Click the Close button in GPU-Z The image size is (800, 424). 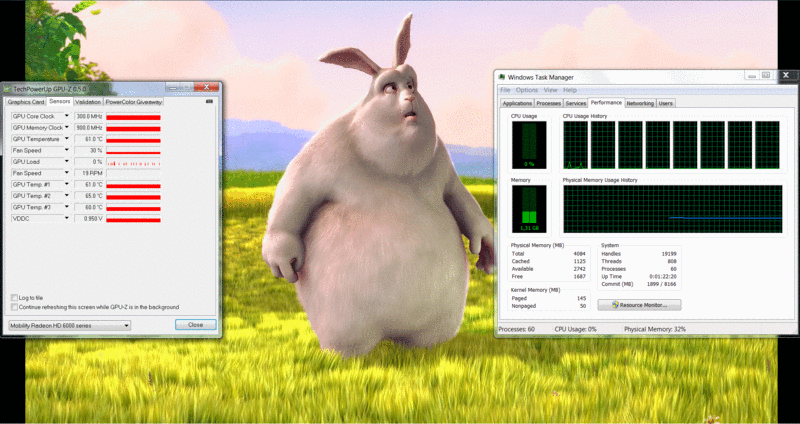click(195, 325)
